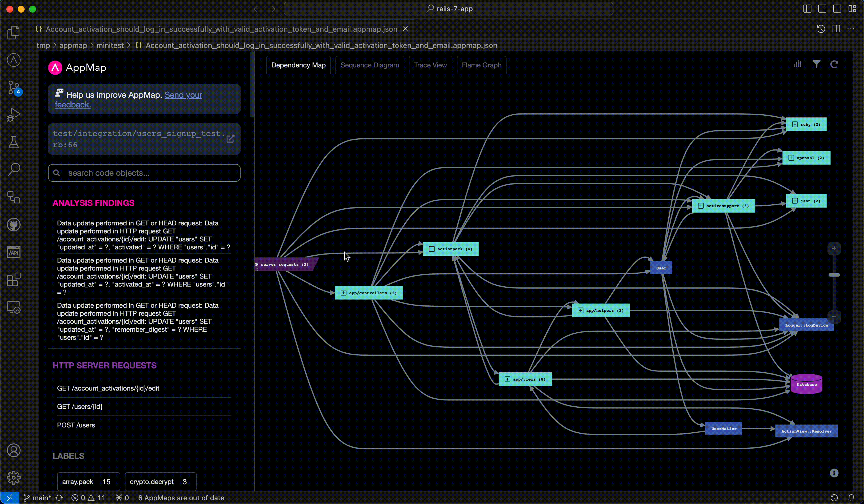Customize layout icon in title bar
864x504 pixels.
(x=852, y=9)
